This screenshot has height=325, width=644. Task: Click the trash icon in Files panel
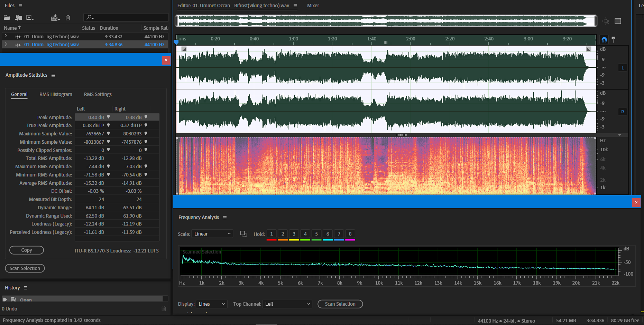pos(68,18)
